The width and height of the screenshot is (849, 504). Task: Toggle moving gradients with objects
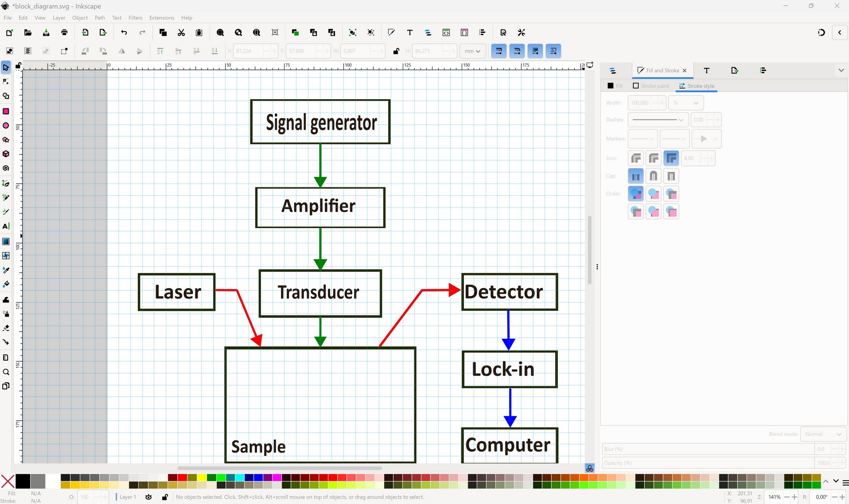point(535,51)
